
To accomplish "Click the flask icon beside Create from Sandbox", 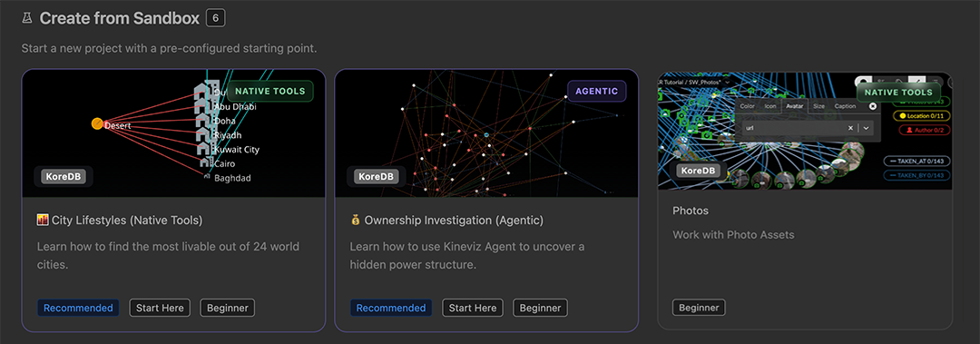I will pyautogui.click(x=26, y=19).
